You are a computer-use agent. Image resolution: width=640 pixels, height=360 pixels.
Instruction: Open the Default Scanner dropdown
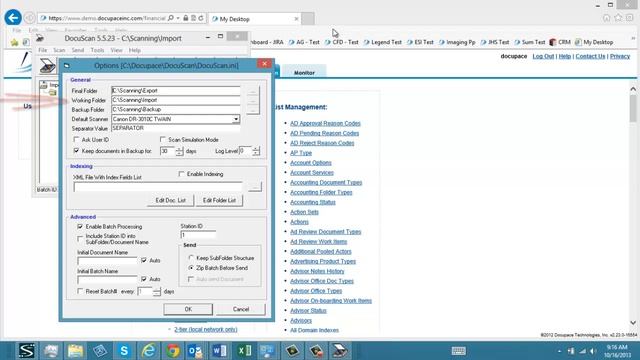[236, 119]
